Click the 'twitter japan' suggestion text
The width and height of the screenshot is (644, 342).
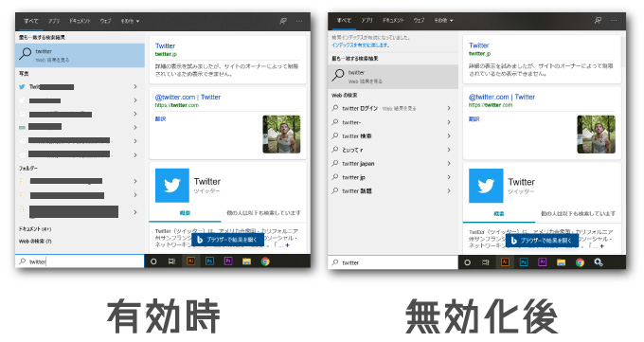(358, 164)
